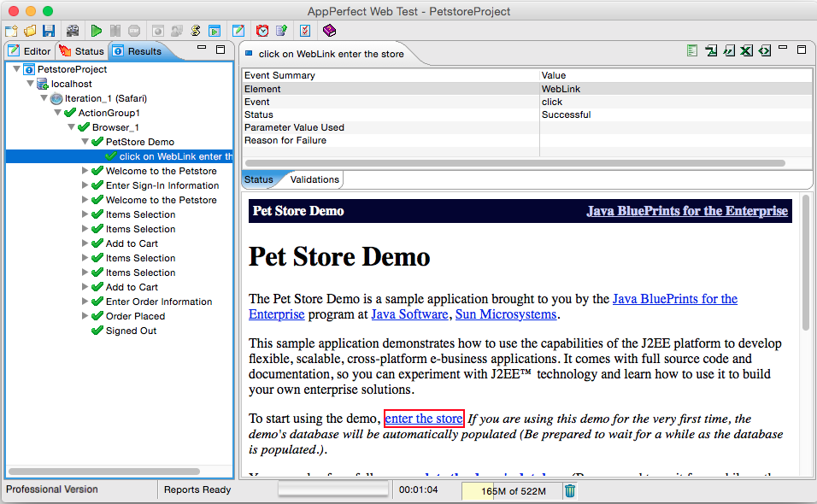817x504 pixels.
Task: Click the 'Java BluePrints for the' link in the paragraph
Action: point(675,299)
